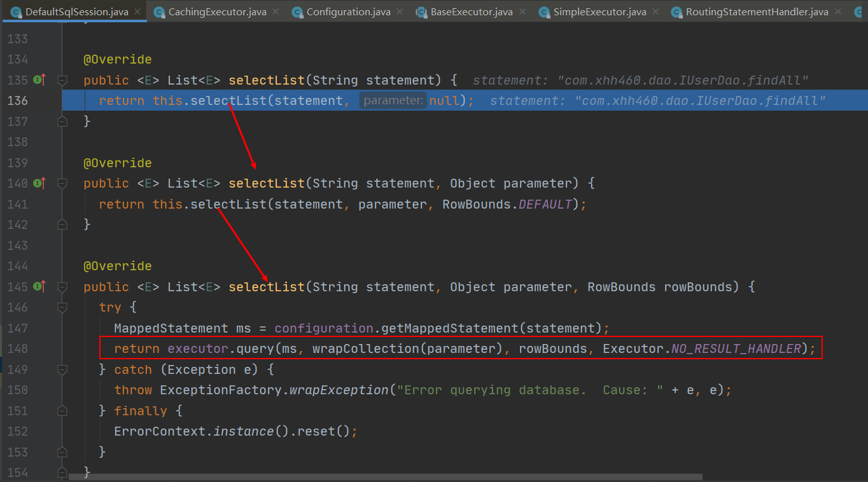Close the RoutingStatementHandler.java tab
Image resolution: width=868 pixels, height=482 pixels.
[x=837, y=12]
